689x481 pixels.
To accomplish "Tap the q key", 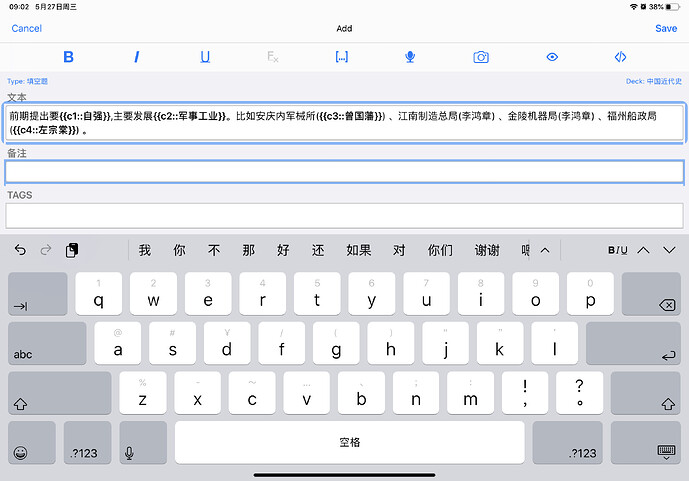I will pyautogui.click(x=99, y=293).
